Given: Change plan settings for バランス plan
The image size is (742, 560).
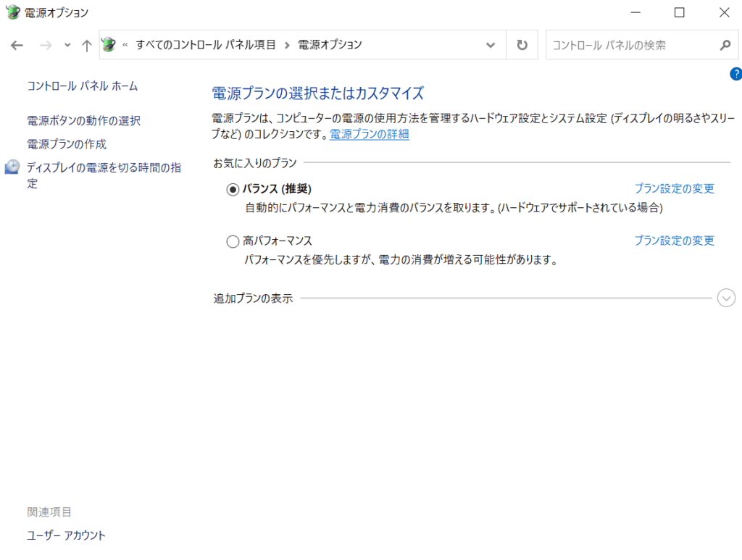Looking at the screenshot, I should (x=674, y=188).
